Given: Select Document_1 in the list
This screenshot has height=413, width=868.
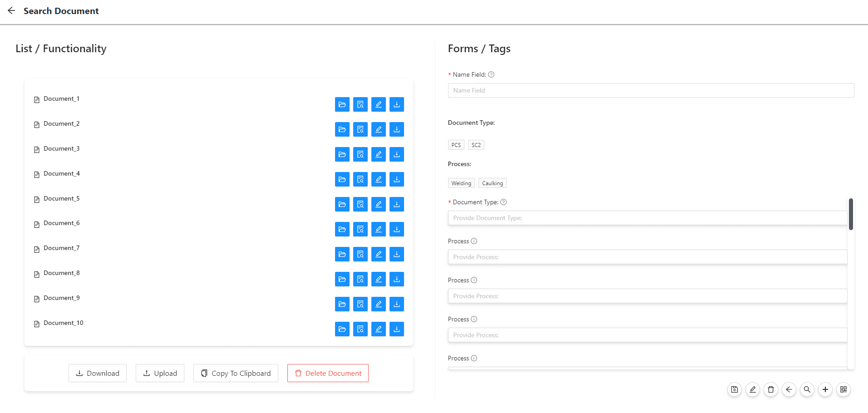Looking at the screenshot, I should coord(61,98).
